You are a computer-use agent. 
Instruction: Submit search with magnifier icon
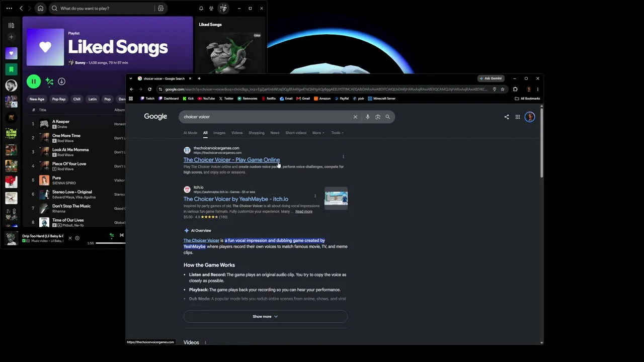tap(388, 117)
